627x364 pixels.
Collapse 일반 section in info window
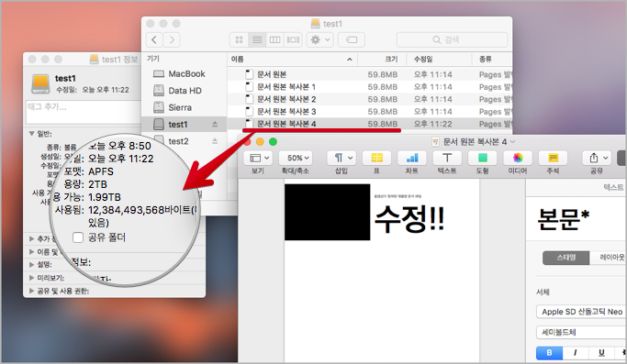[31, 134]
